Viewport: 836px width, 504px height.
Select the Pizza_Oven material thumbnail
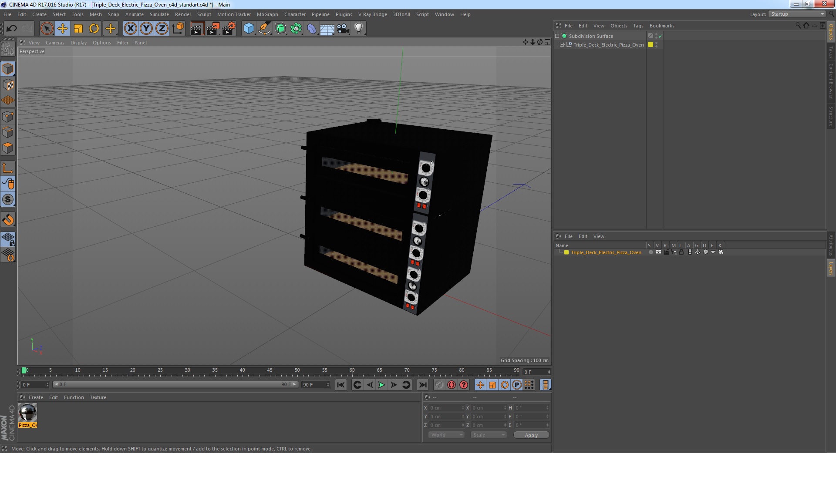click(x=27, y=413)
